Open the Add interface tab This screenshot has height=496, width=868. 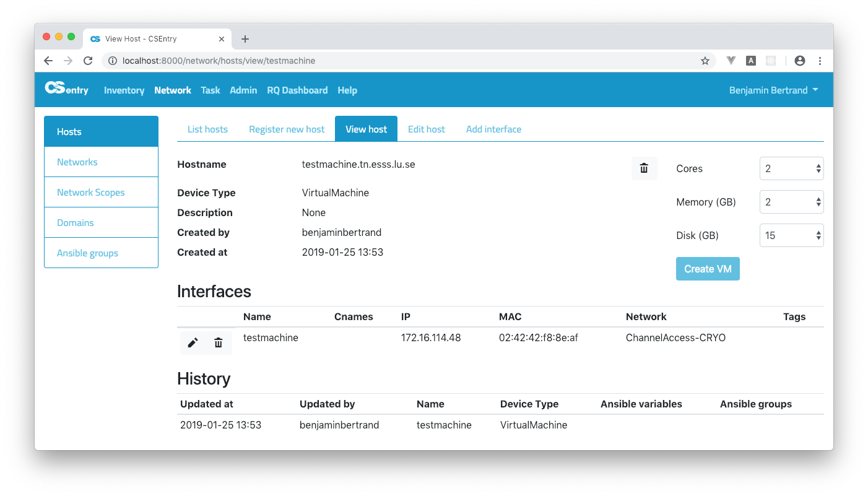pyautogui.click(x=493, y=129)
